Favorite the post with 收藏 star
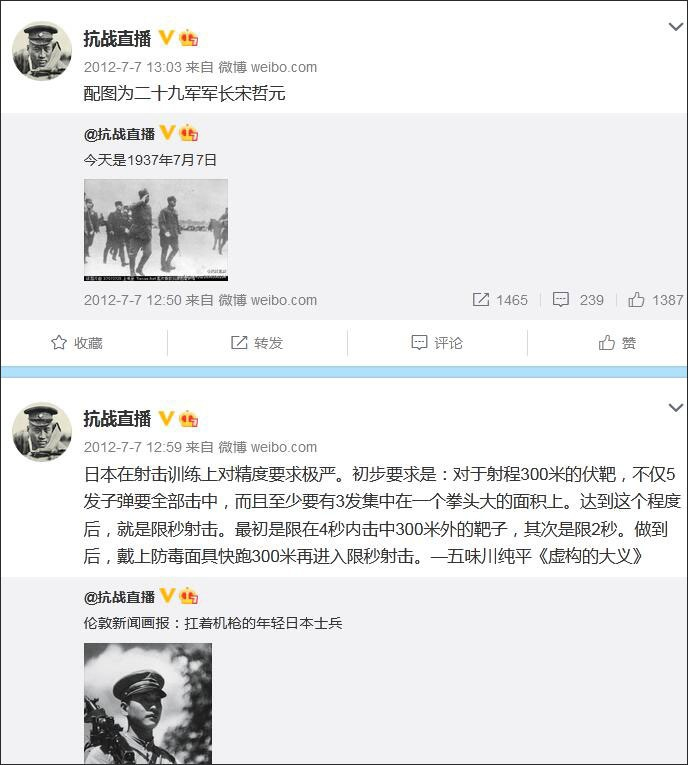Image resolution: width=688 pixels, height=765 pixels. tap(77, 343)
